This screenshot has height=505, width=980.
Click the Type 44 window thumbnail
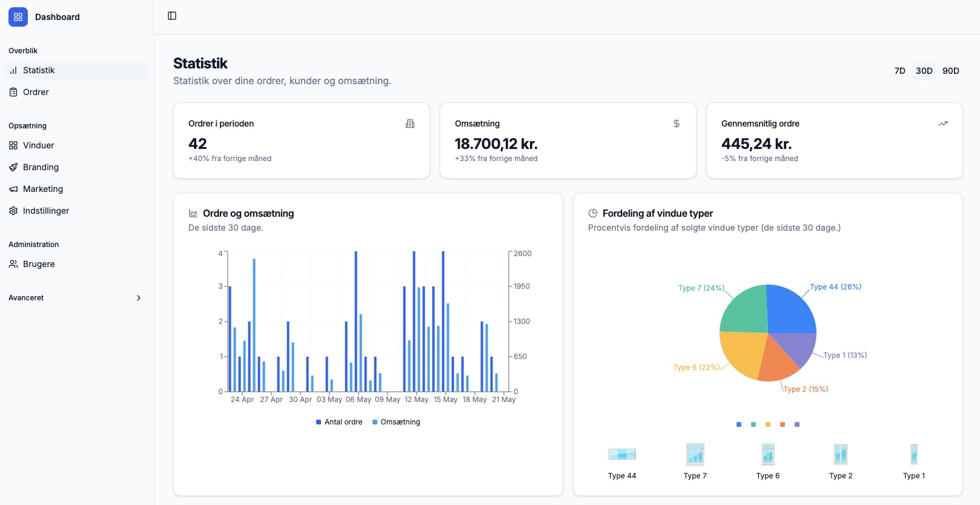(622, 454)
